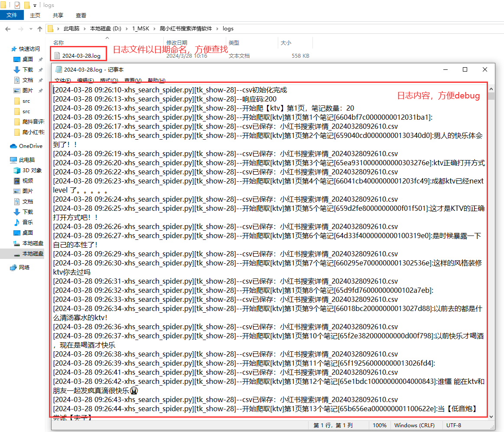Viewport: 504px width, 432px height.
Task: Open the 文件 tab in Explorer ribbon
Action: pos(12,15)
